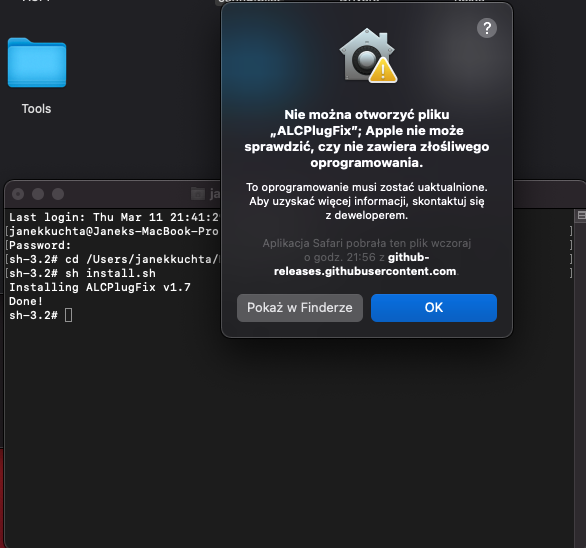Click the "Password:" line in Terminal
586x548 pixels.
coord(40,245)
